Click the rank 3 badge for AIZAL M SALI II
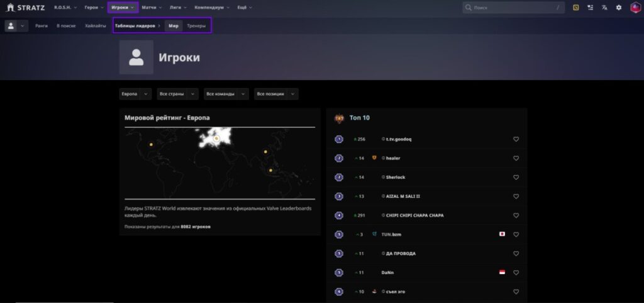The width and height of the screenshot is (644, 303). [x=339, y=197]
